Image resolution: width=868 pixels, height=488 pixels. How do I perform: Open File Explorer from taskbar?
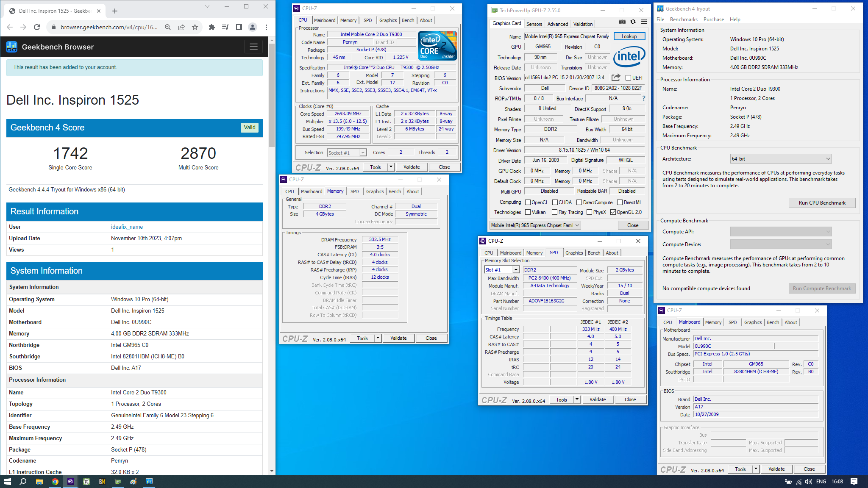pyautogui.click(x=39, y=482)
